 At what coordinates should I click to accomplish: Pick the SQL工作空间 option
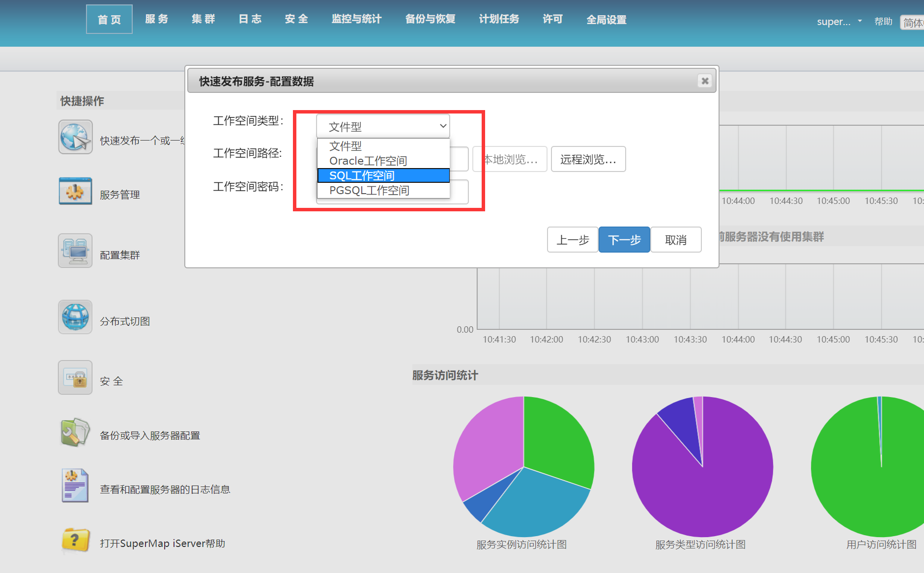[362, 175]
